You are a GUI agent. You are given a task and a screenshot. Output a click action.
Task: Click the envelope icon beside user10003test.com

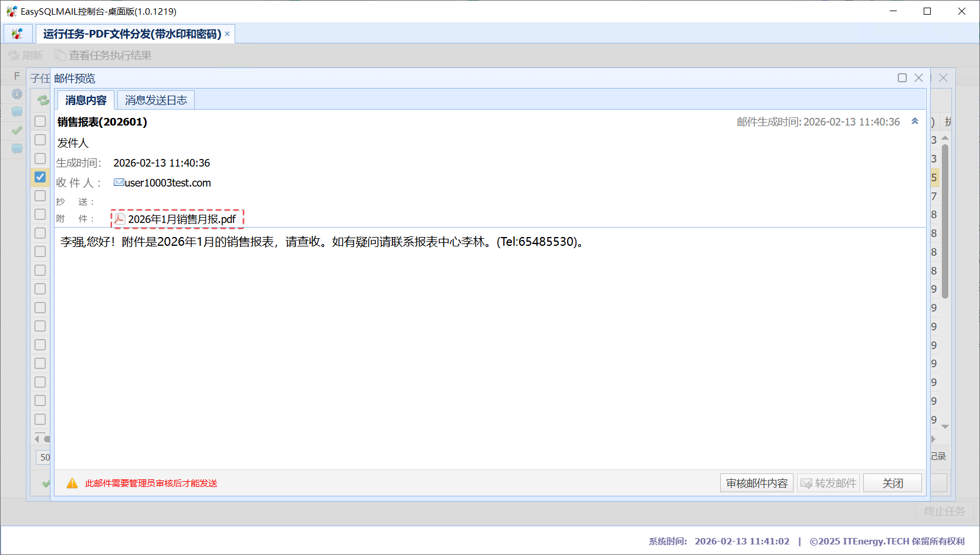pyautogui.click(x=118, y=182)
